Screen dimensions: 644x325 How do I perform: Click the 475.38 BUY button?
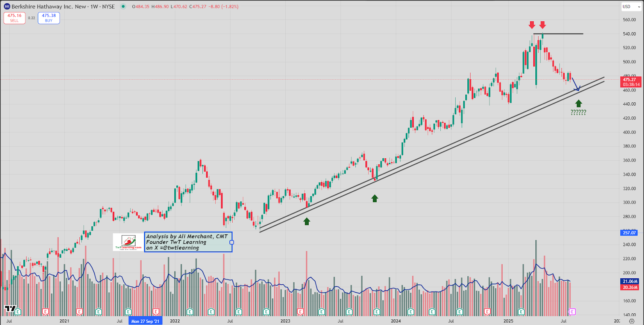pyautogui.click(x=49, y=18)
